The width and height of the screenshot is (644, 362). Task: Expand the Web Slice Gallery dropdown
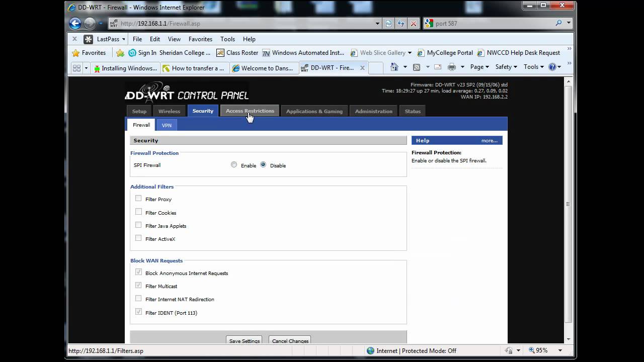click(410, 53)
